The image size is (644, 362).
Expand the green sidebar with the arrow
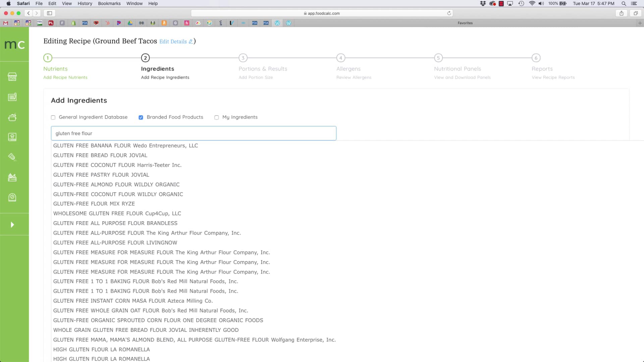click(12, 225)
